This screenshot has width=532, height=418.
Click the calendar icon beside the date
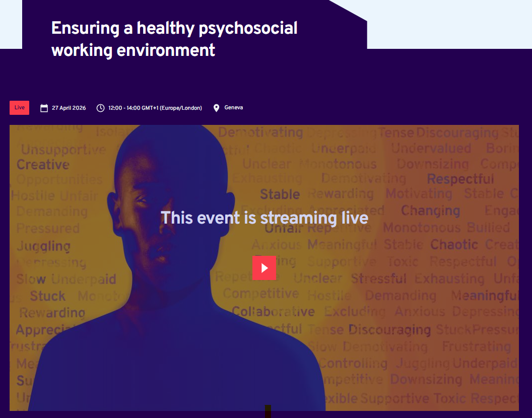44,108
